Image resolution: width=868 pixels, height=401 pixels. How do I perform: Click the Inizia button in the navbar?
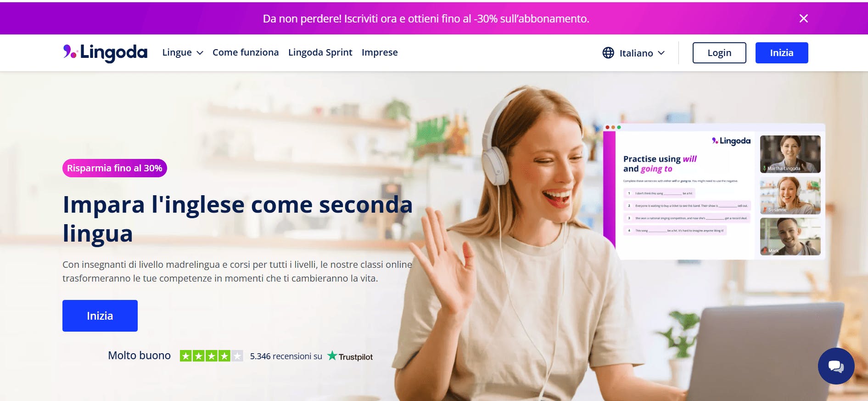click(x=782, y=53)
